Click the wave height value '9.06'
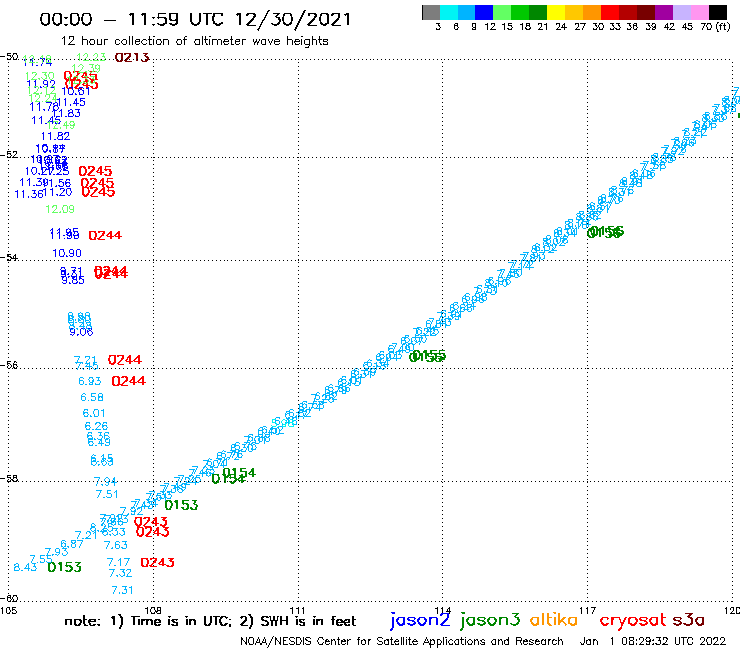The width and height of the screenshot is (740, 650). click(x=81, y=332)
